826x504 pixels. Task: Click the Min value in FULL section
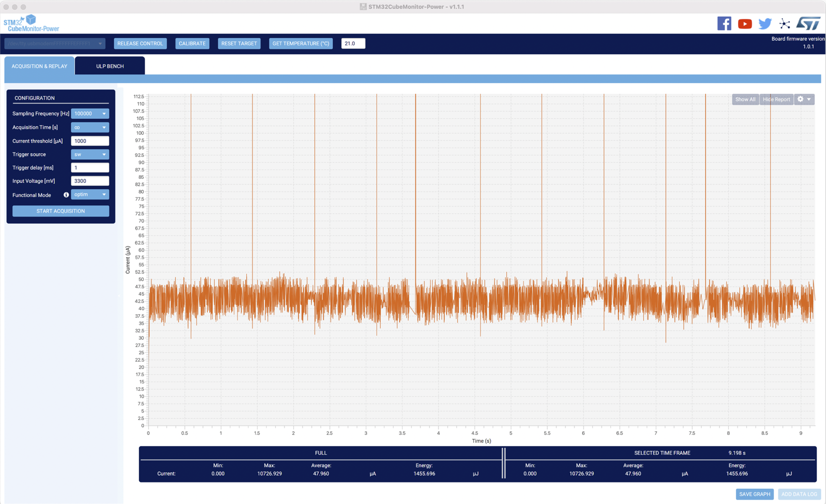point(218,474)
